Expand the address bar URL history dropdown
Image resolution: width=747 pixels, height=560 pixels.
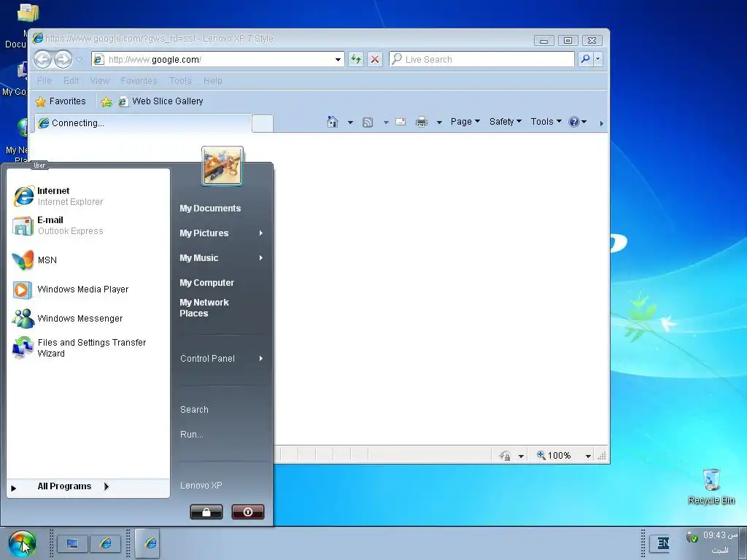pyautogui.click(x=338, y=60)
